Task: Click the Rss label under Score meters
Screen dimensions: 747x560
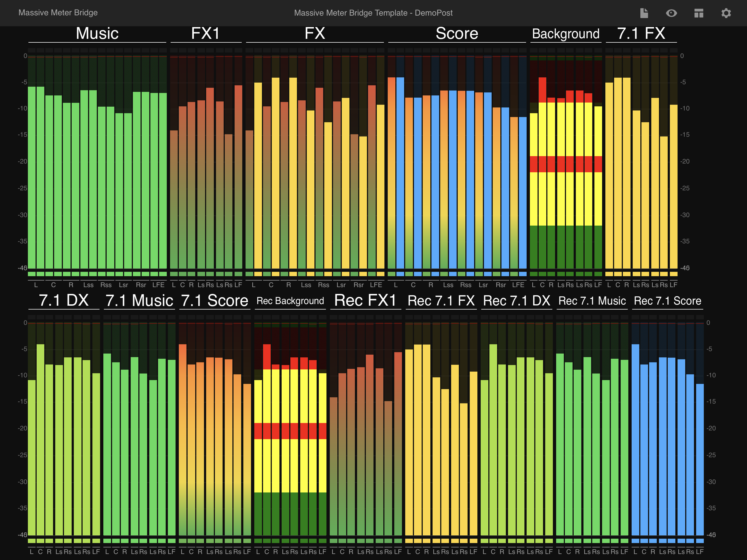Action: 466,285
